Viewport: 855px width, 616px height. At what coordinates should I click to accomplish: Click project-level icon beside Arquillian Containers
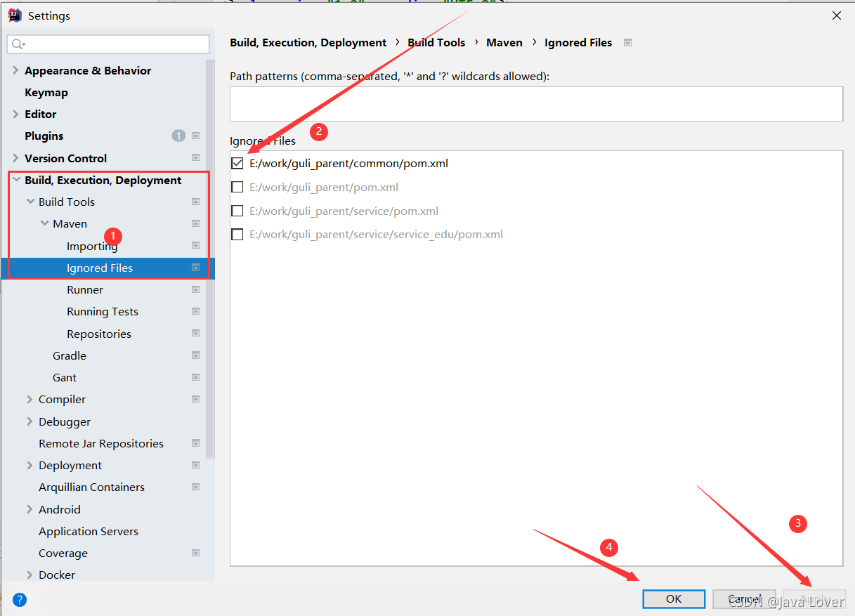196,487
